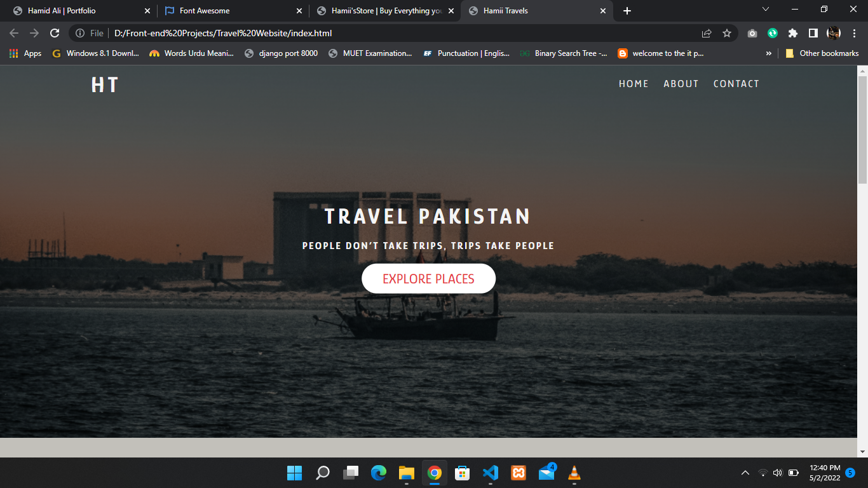This screenshot has width=868, height=488.
Task: Switch to Hamid Ali Portfolio tab
Action: pyautogui.click(x=76, y=11)
